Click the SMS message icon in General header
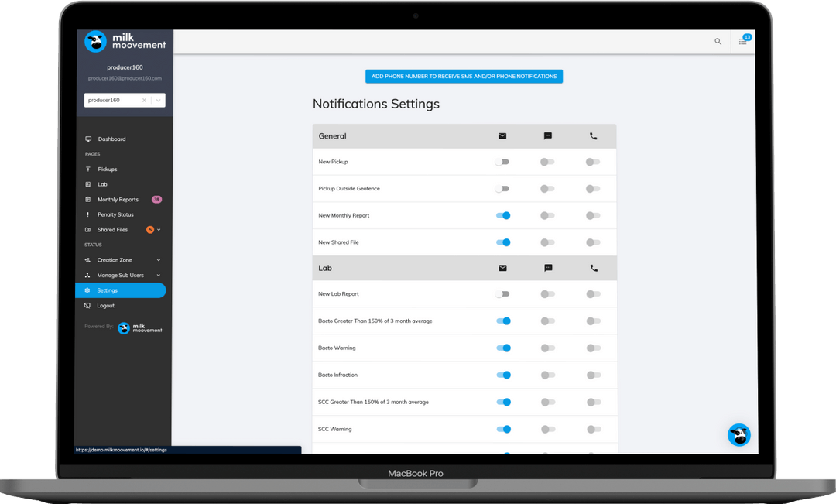Image resolution: width=836 pixels, height=504 pixels. [x=547, y=136]
